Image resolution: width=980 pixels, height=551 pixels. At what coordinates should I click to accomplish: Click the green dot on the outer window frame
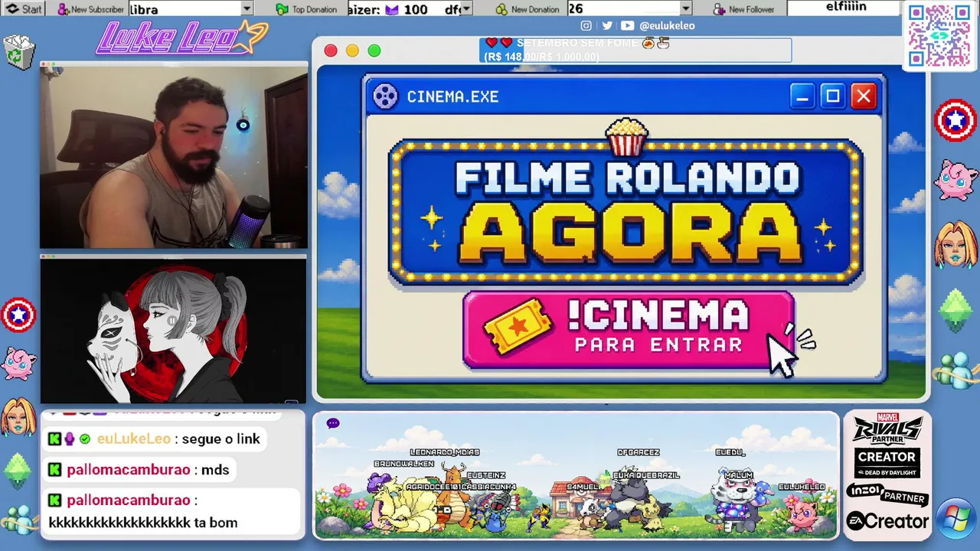[374, 51]
